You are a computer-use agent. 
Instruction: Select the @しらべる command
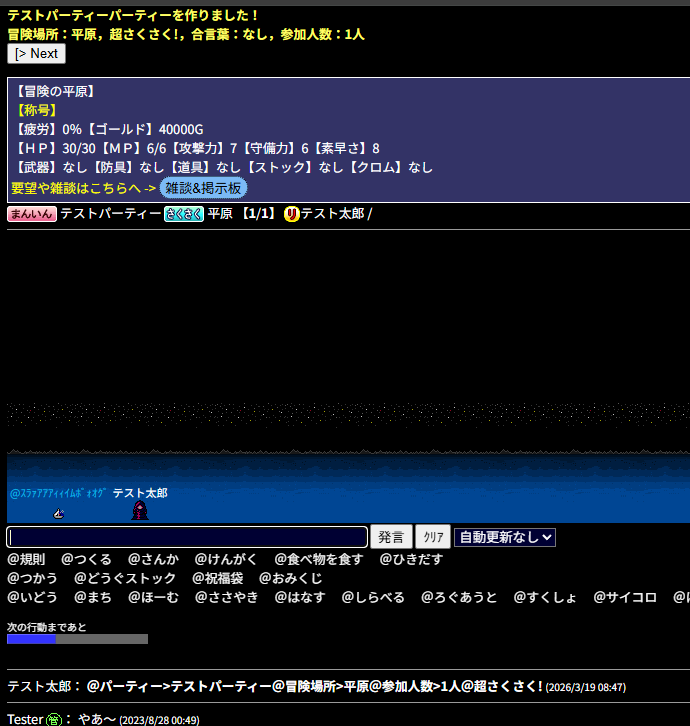click(373, 597)
